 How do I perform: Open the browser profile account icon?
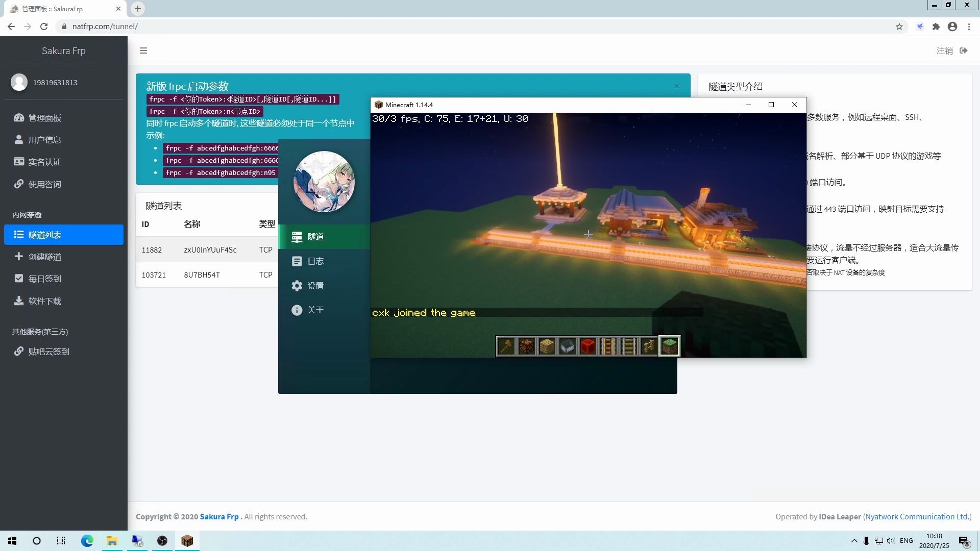[952, 27]
